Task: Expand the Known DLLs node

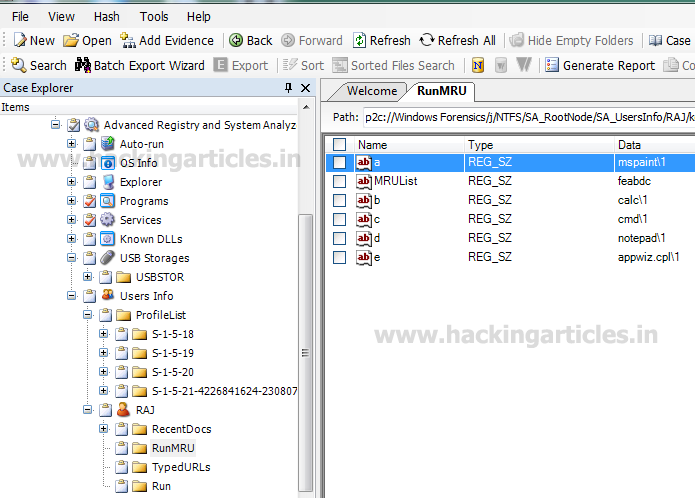Action: (x=71, y=238)
